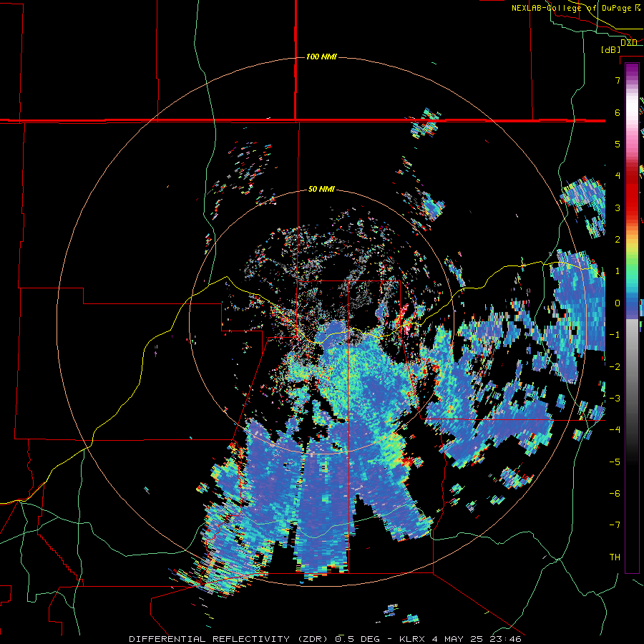Click the "-2" value on the dB scale

[x=615, y=367]
